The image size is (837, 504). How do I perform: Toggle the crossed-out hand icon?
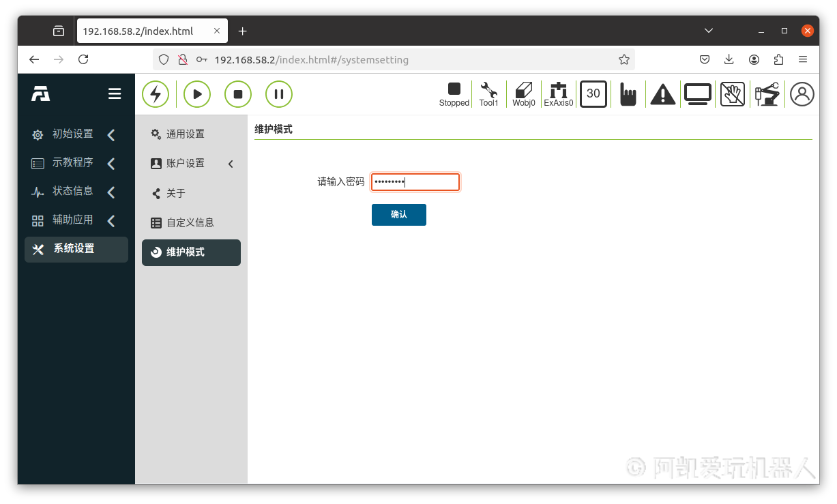click(x=732, y=94)
